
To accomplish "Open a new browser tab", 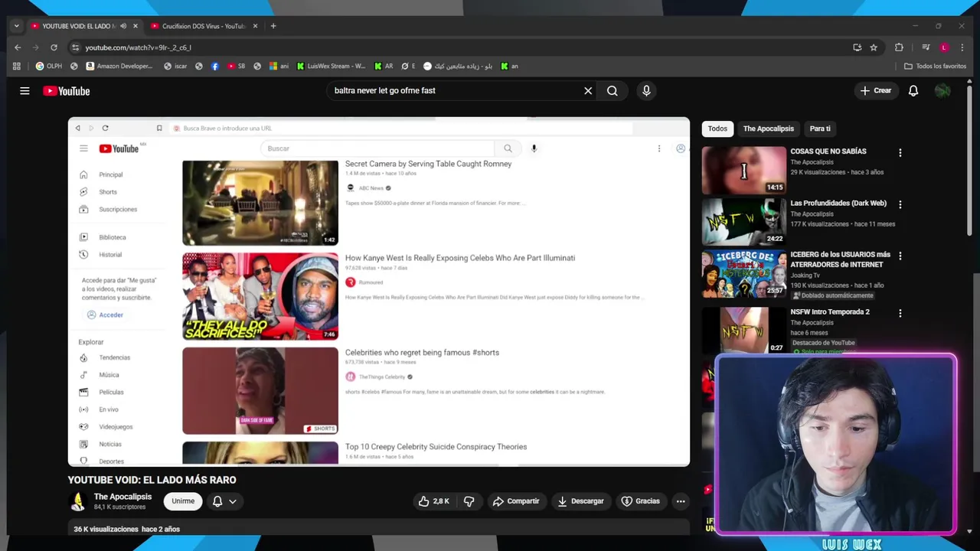I will point(273,26).
